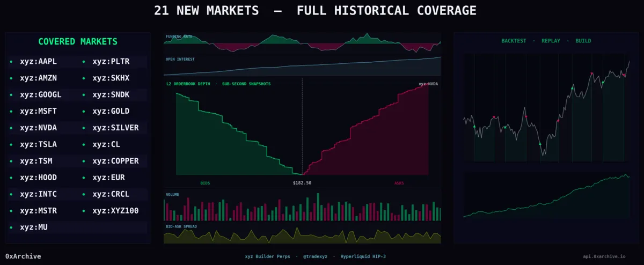Click the xyz:COPPER market item
644x265 pixels.
[115, 161]
